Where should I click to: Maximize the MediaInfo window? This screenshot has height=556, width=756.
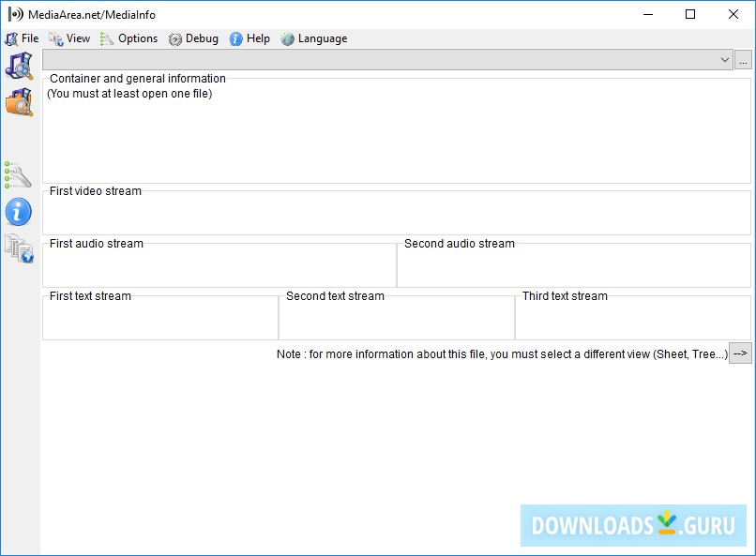click(x=690, y=14)
